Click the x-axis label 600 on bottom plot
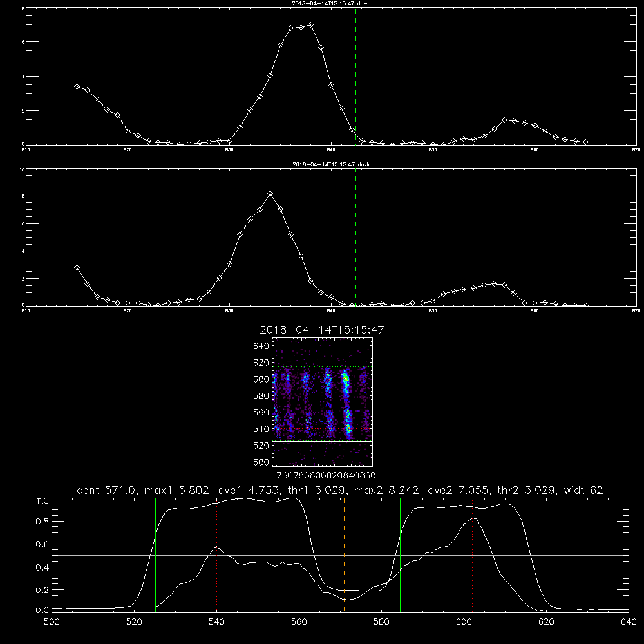 [x=464, y=622]
